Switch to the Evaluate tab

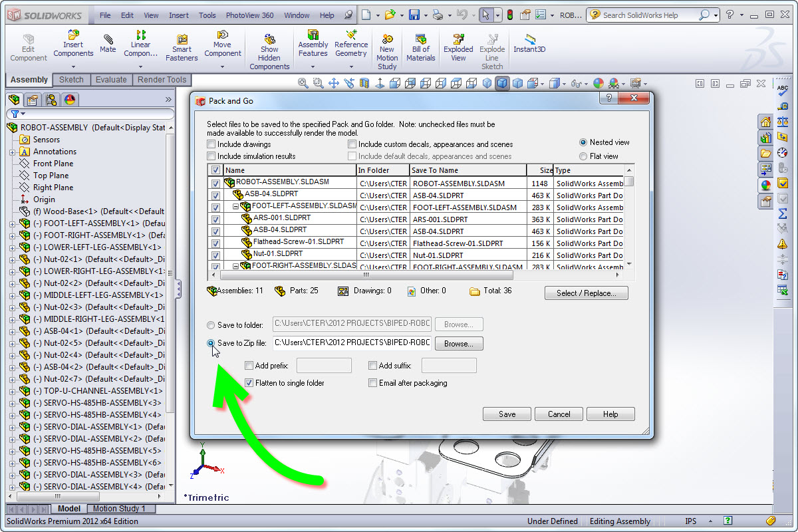pos(111,80)
